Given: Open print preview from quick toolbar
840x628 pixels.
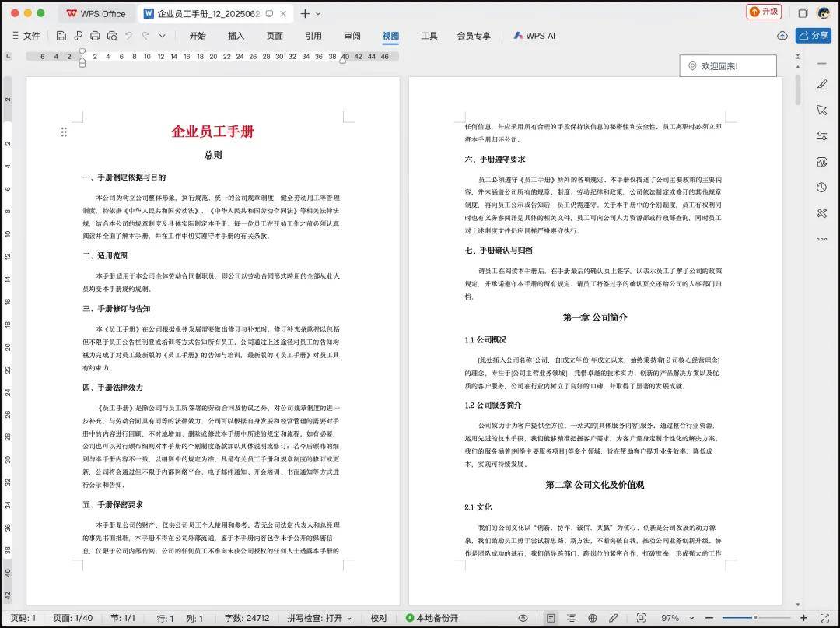Looking at the screenshot, I should click(x=112, y=36).
